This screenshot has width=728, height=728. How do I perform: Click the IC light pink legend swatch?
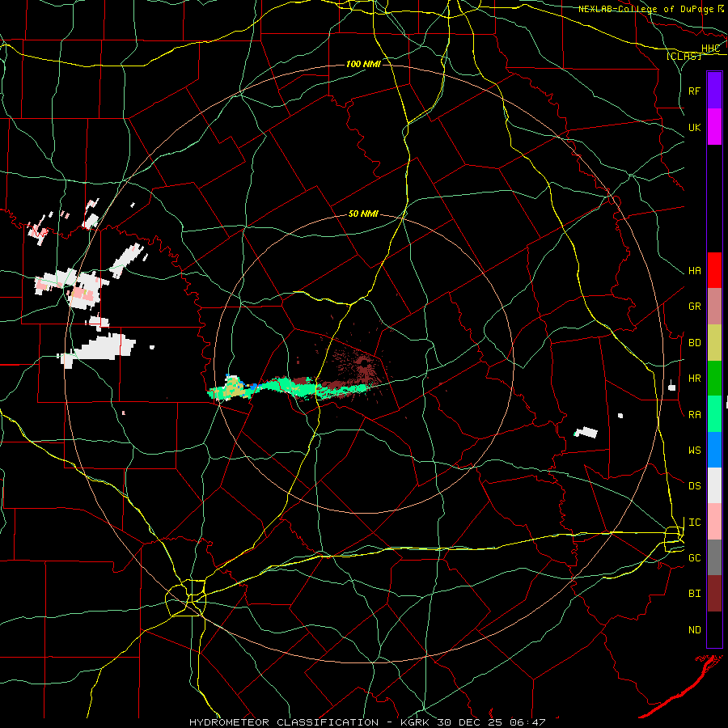point(714,522)
